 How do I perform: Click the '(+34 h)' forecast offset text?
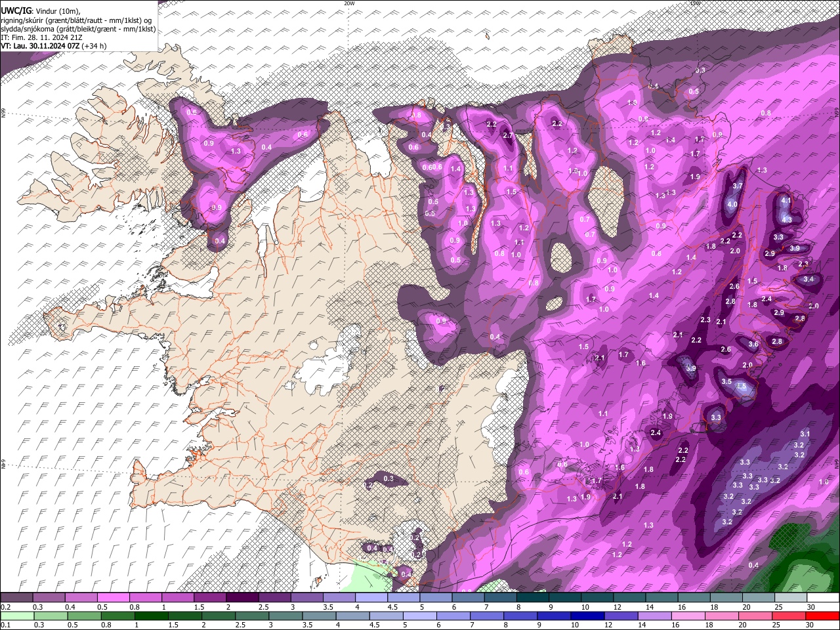(94, 46)
